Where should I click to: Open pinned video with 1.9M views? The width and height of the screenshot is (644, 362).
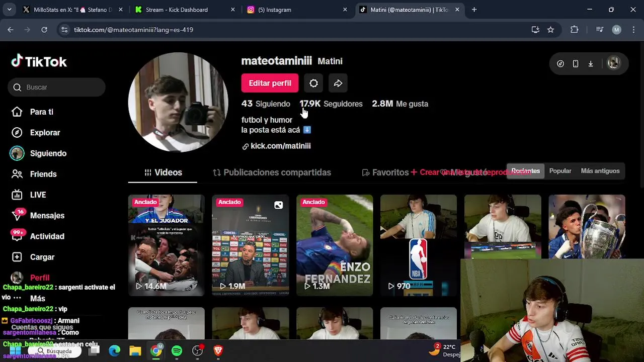tap(251, 245)
